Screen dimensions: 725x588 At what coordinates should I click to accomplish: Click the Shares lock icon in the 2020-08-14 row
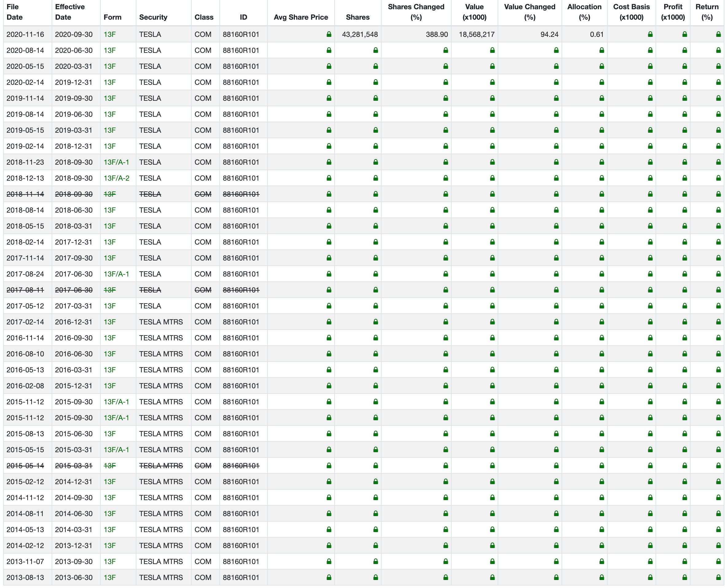(375, 50)
